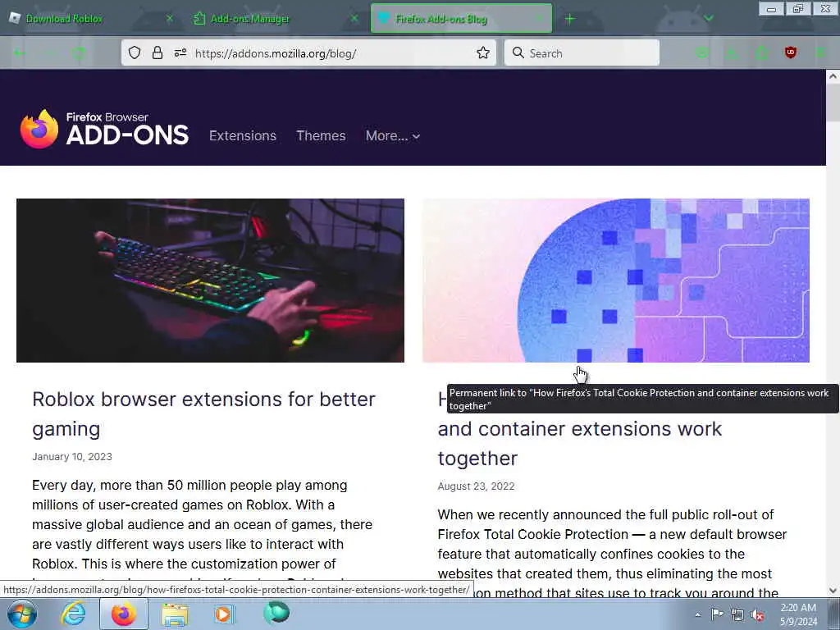The height and width of the screenshot is (630, 840).
Task: Click the RGB keyboard article thumbnail
Action: click(210, 281)
